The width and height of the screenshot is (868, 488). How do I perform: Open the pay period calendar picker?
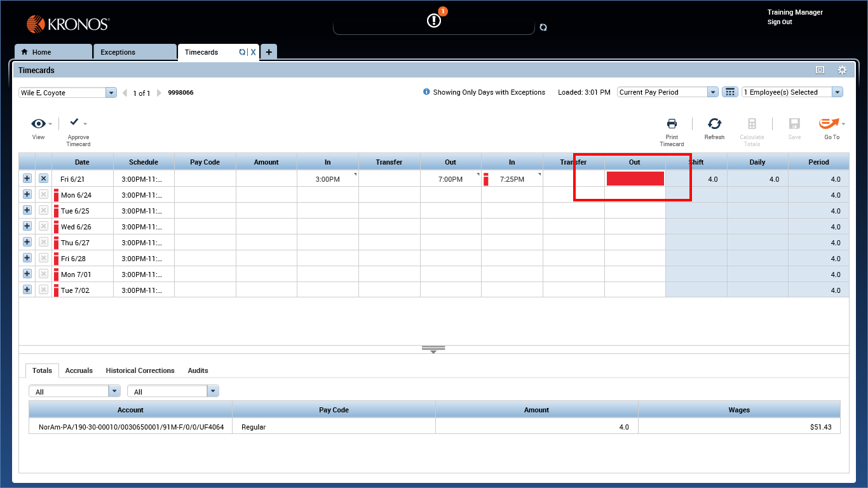[x=729, y=91]
